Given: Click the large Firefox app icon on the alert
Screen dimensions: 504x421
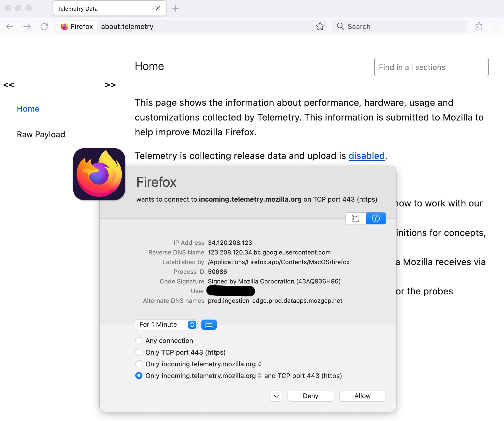Looking at the screenshot, I should [99, 174].
